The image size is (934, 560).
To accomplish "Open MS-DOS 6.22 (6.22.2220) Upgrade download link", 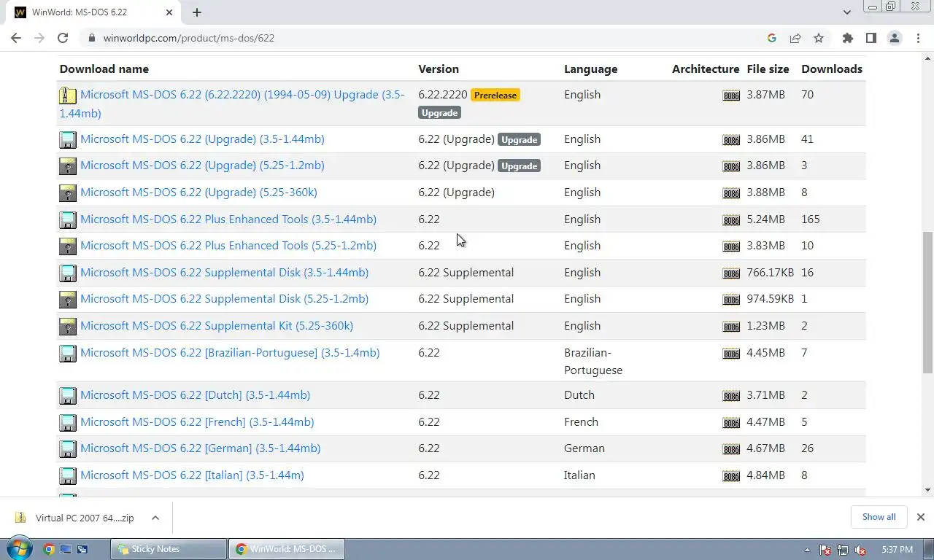I will click(232, 104).
